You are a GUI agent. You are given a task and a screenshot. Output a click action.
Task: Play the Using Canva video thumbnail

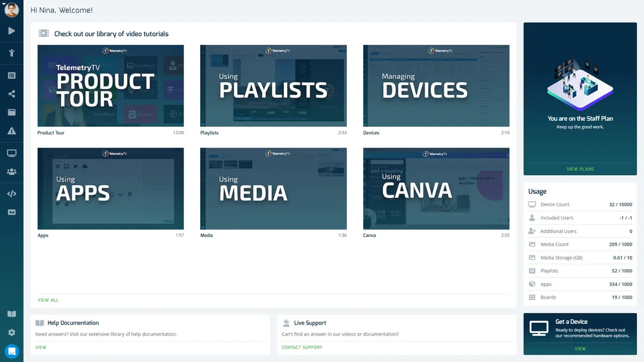[x=436, y=189]
